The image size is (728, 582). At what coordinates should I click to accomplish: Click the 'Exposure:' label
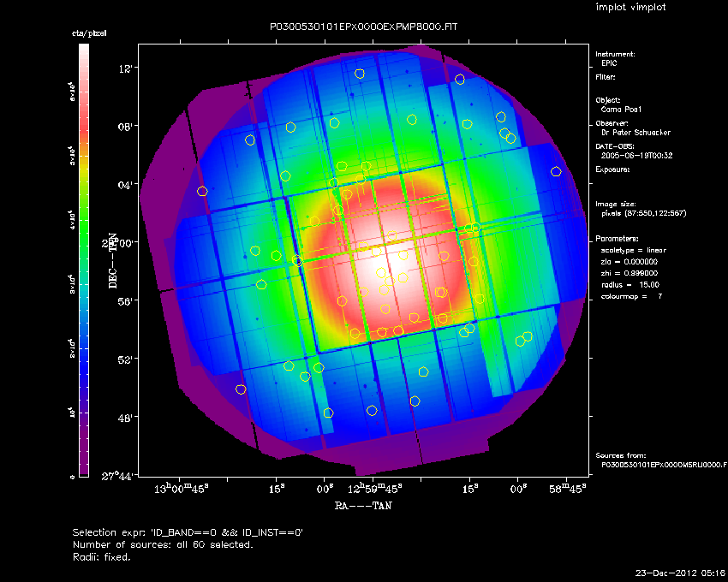pos(612,169)
